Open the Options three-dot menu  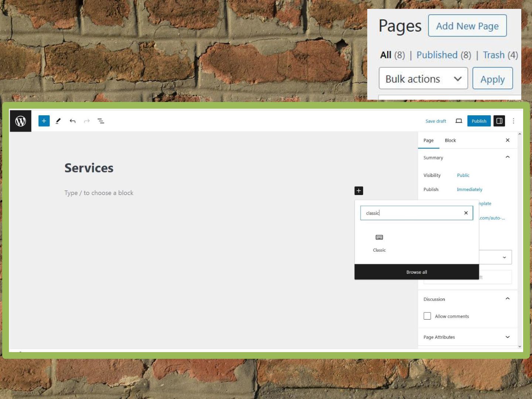coord(514,121)
